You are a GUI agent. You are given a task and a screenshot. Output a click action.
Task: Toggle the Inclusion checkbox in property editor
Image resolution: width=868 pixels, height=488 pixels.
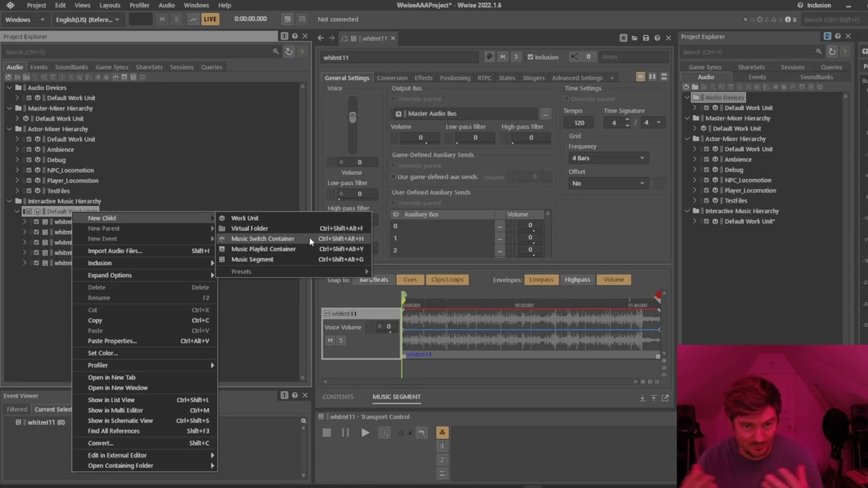coord(530,57)
